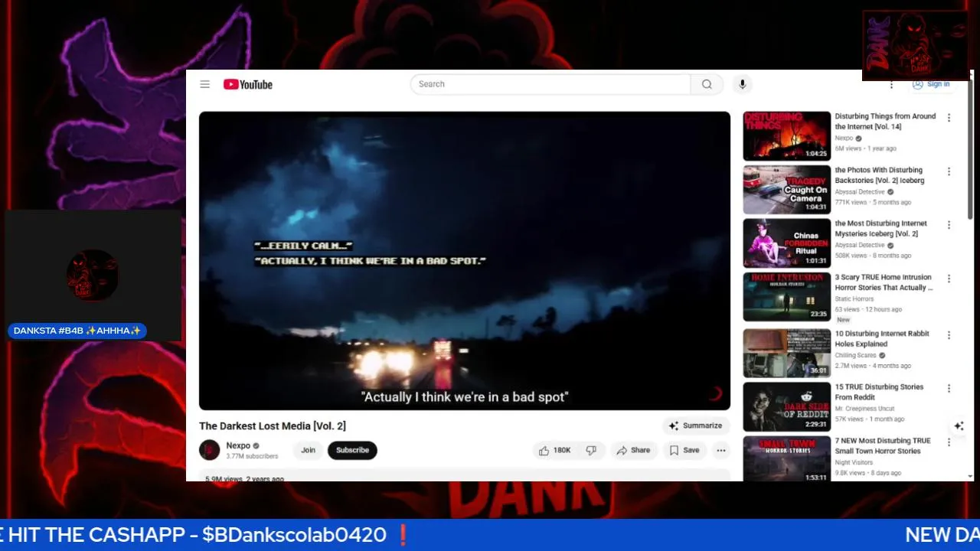
Task: Open options for 3 Scary TRUE Home Intrusion
Action: pyautogui.click(x=949, y=279)
